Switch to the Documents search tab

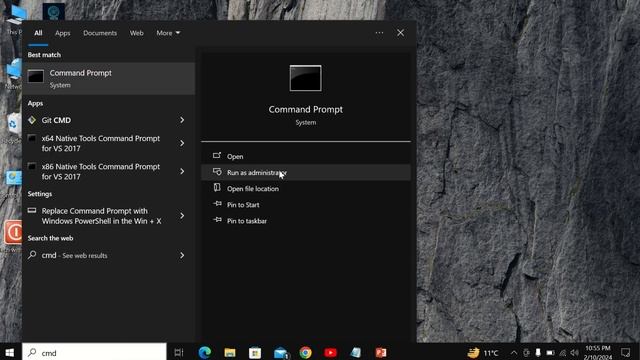pos(100,33)
